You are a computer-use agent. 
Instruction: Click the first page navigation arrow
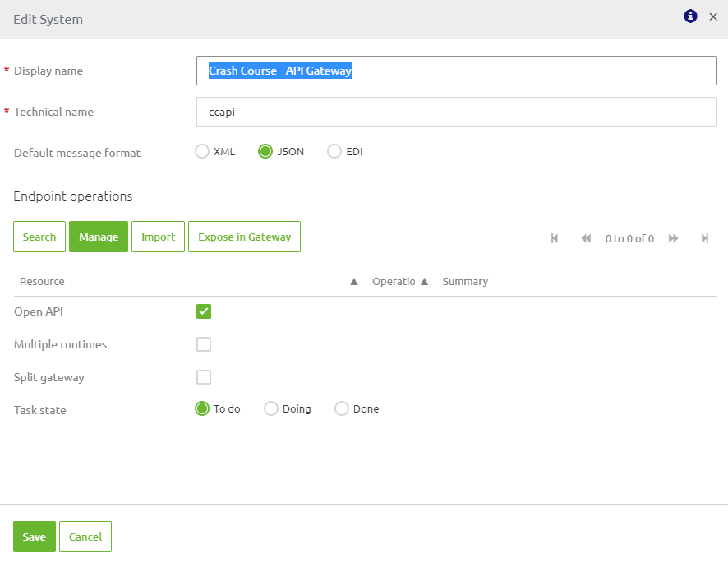point(555,238)
